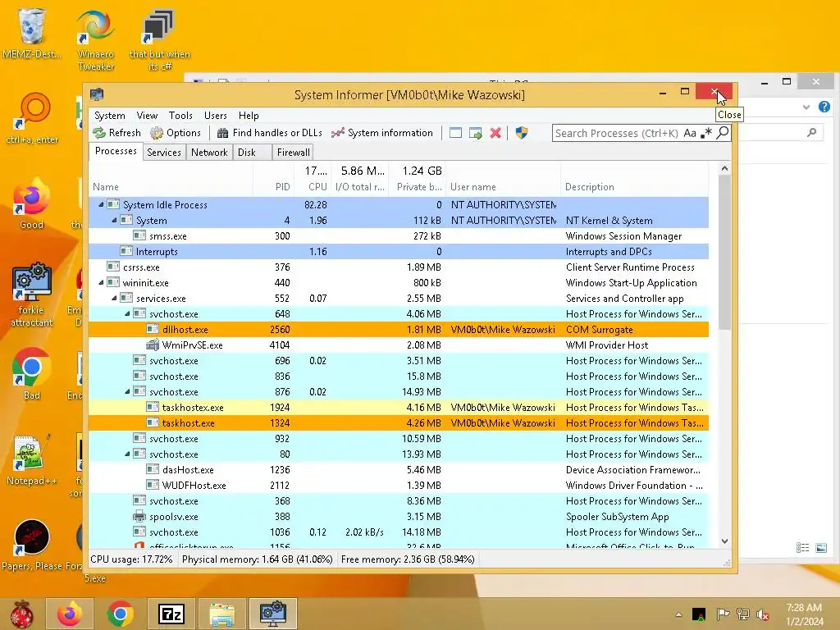The width and height of the screenshot is (840, 630).
Task: Switch background window to large icons view
Action: [x=820, y=547]
